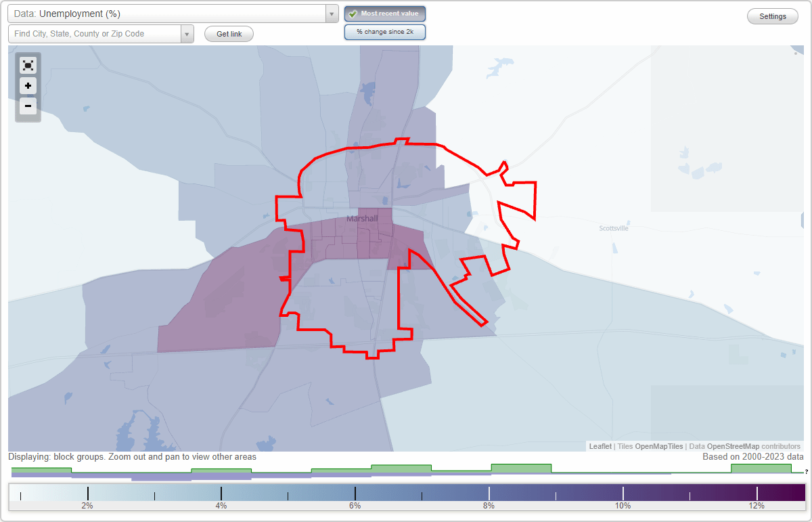Click the location search dropdown arrow icon
812x522 pixels.
pos(187,33)
